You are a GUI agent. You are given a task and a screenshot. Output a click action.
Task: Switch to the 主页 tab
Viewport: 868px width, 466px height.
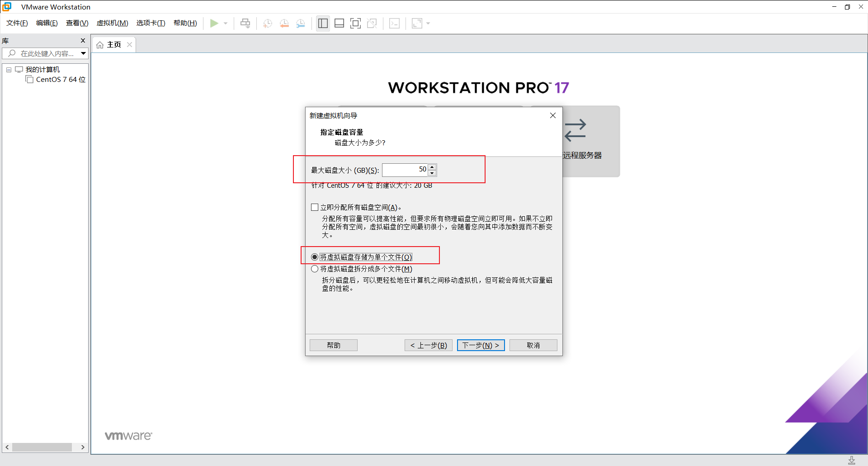(x=114, y=45)
